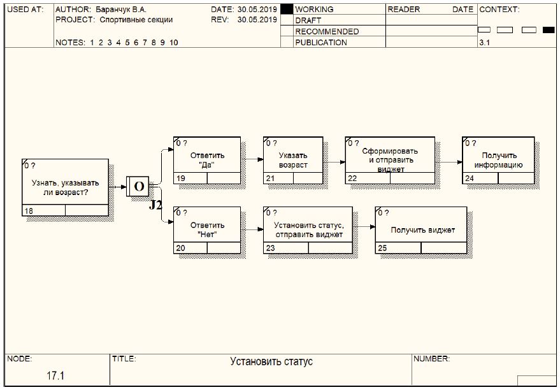The width and height of the screenshot is (560, 392).
Task: Click the first empty context rectangle
Action: click(484, 30)
